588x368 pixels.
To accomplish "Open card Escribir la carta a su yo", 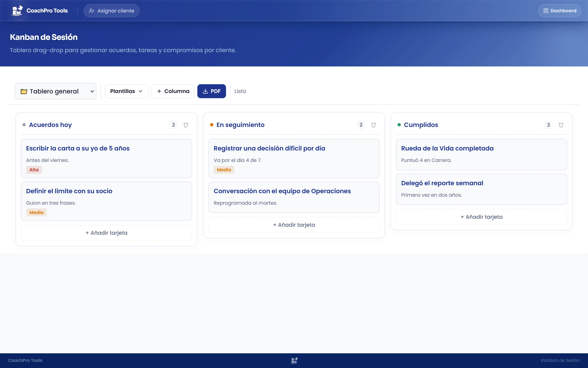I will coord(106,158).
